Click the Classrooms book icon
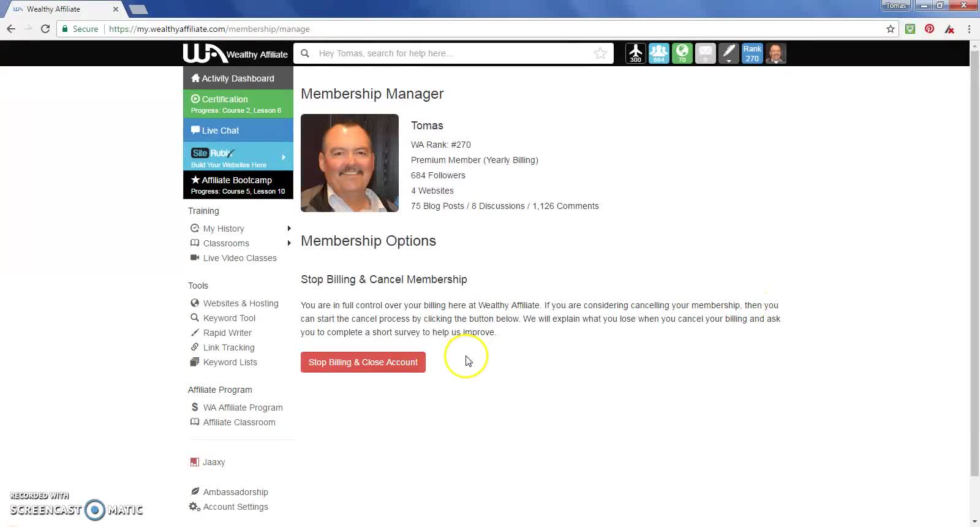980x527 pixels. 195,243
